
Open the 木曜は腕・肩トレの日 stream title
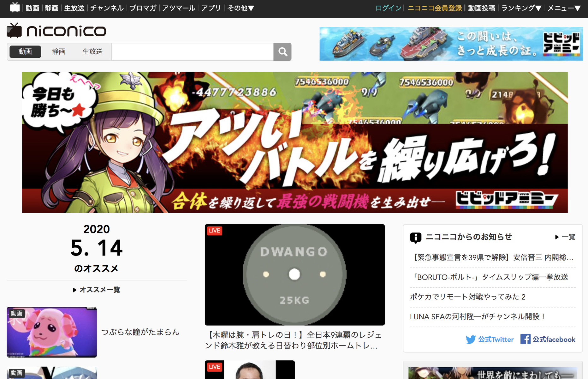tap(294, 340)
